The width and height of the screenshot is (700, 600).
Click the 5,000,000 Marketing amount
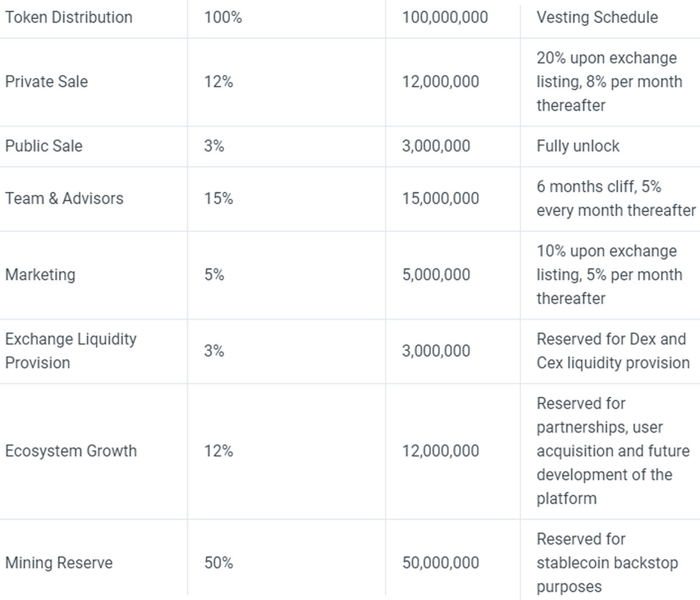pos(436,275)
